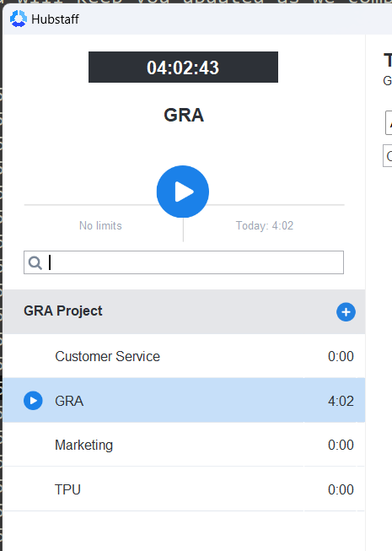The height and width of the screenshot is (551, 392).
Task: Select the Marketing project
Action: 184,445
